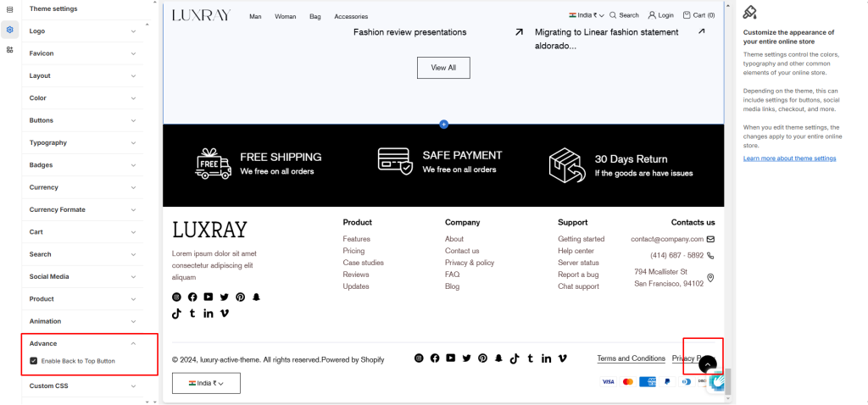
Task: Click the Search magnifier in store header
Action: (x=613, y=15)
